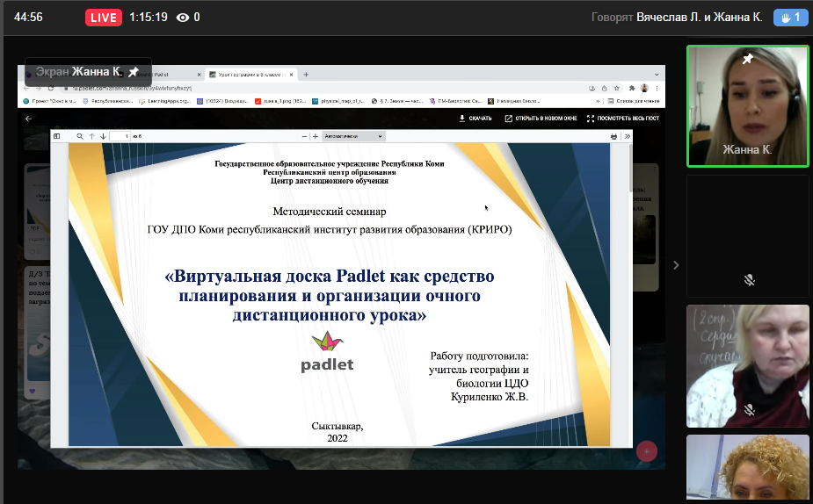Screen dimensions: 813x504
Task: Click PDF page number field
Action: coord(120,136)
